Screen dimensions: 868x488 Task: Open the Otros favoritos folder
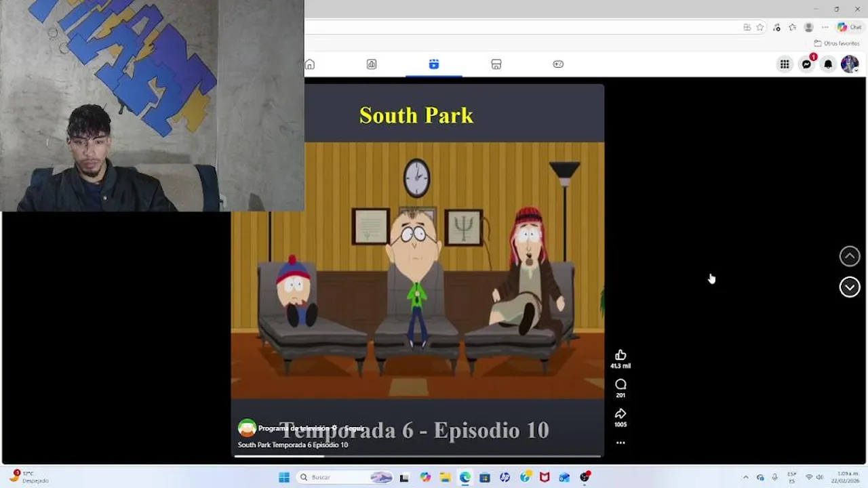click(837, 43)
